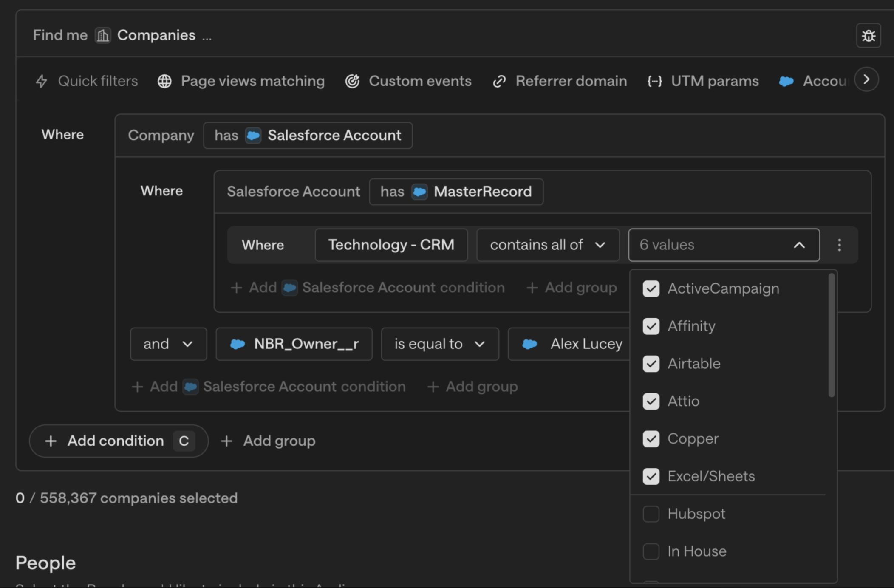Click the Salesforce cloud in MasterRecord chip
Screen dimensions: 894x588
pos(420,192)
